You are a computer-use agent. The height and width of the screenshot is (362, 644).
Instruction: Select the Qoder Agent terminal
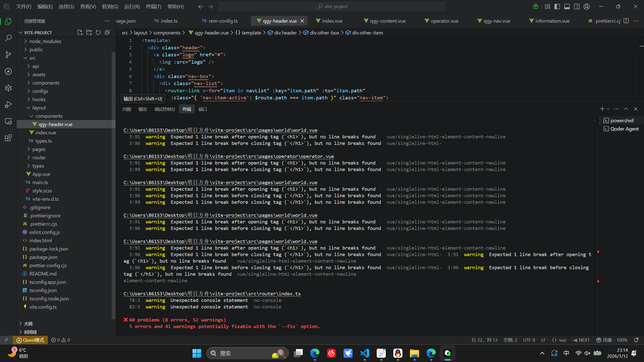click(624, 129)
